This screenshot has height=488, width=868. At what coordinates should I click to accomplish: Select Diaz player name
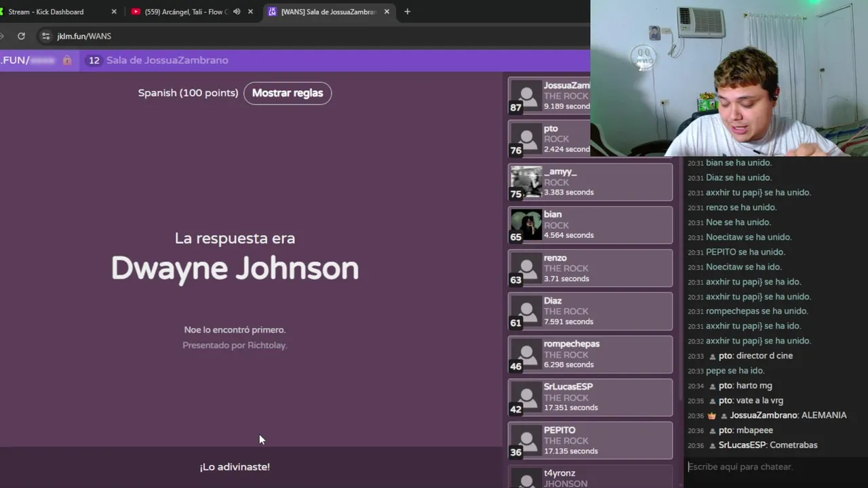coord(553,300)
